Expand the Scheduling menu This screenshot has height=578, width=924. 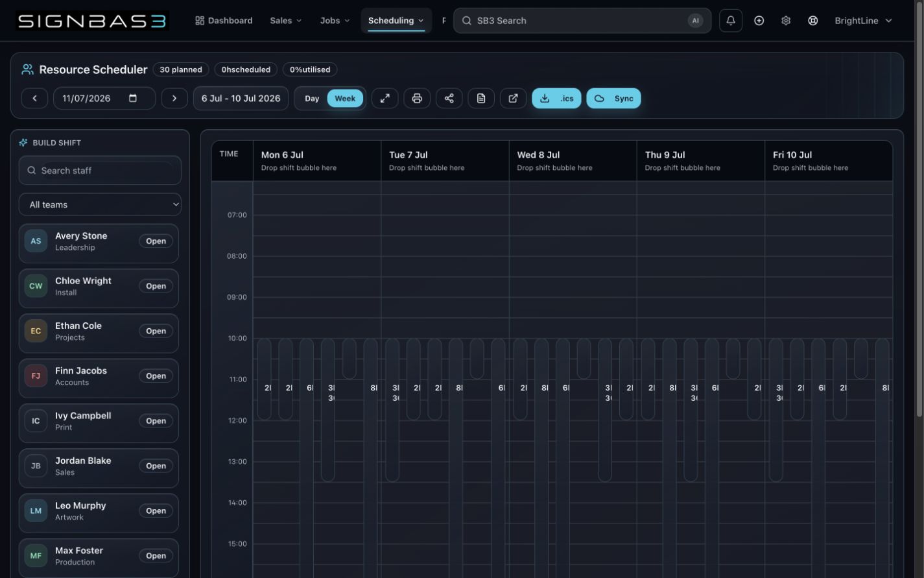(396, 21)
